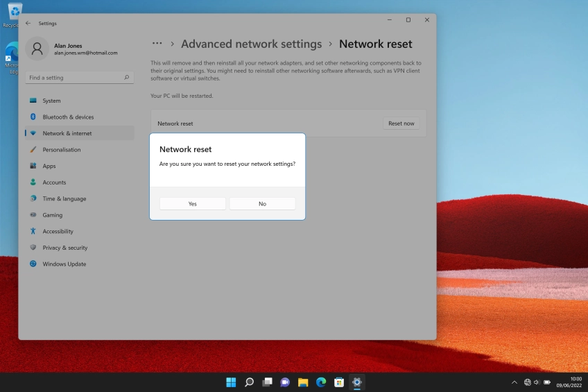Click the Settings gear on the taskbar

pyautogui.click(x=357, y=382)
